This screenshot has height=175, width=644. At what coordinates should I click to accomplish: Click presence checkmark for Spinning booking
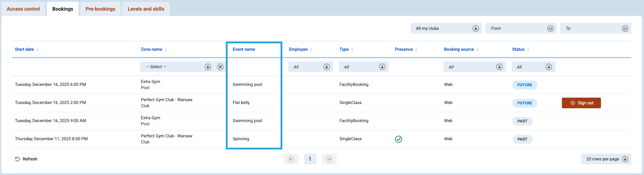click(x=398, y=139)
